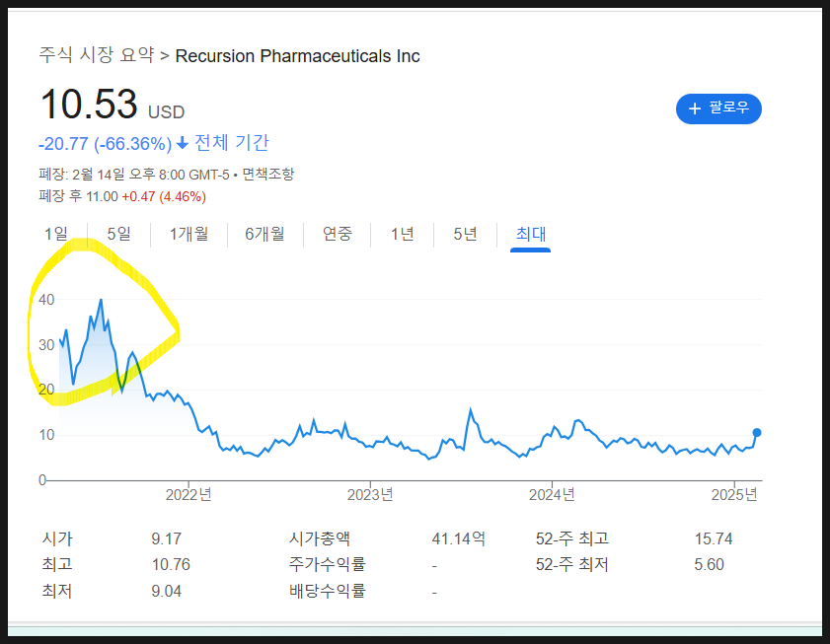
Task: Select the 5년 range tab
Action: click(x=465, y=234)
